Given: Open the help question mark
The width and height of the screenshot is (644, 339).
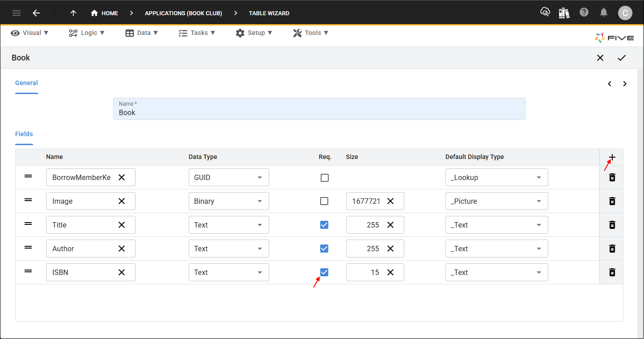Looking at the screenshot, I should tap(584, 13).
